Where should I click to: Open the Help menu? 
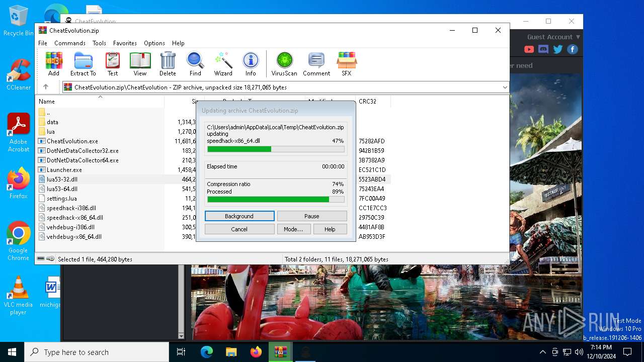[178, 43]
